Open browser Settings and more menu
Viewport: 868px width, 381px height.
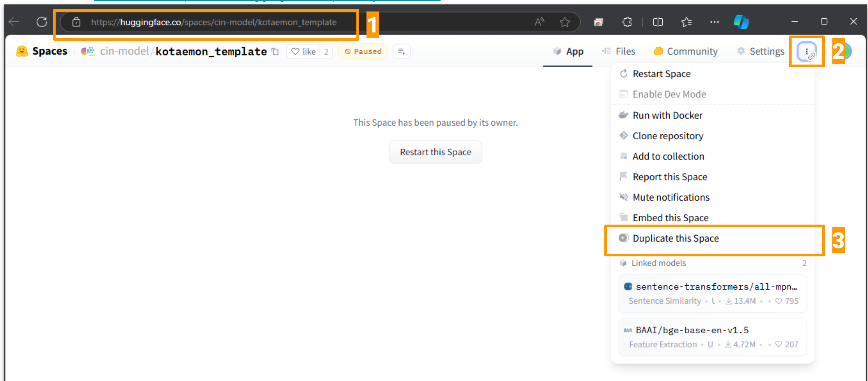714,22
